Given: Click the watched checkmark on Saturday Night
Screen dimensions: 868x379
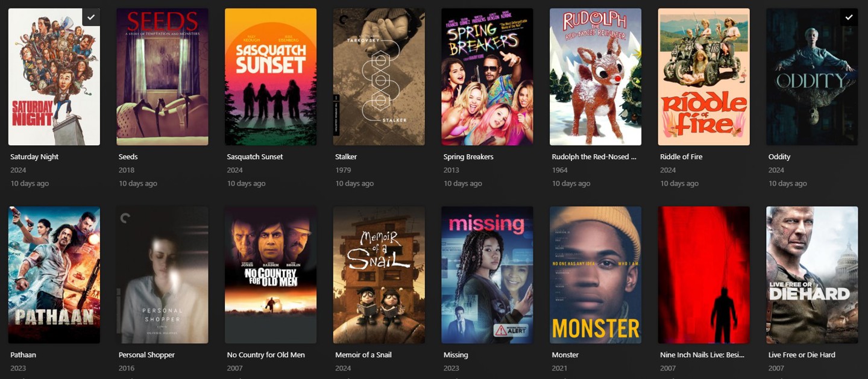Looking at the screenshot, I should 91,17.
